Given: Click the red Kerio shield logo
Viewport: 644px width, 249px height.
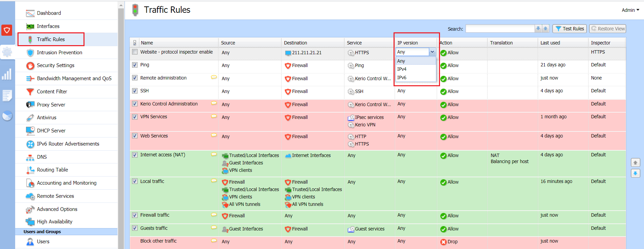Looking at the screenshot, I should 7,30.
